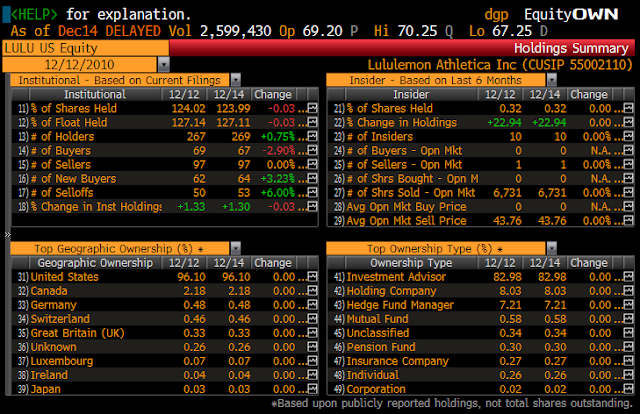Open chart icon for Japan row
This screenshot has width=640, height=414.
[x=312, y=389]
